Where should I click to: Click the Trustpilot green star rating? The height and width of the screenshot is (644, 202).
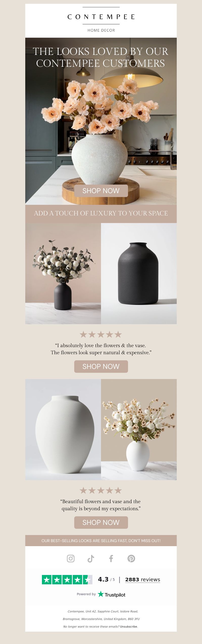pyautogui.click(x=67, y=580)
